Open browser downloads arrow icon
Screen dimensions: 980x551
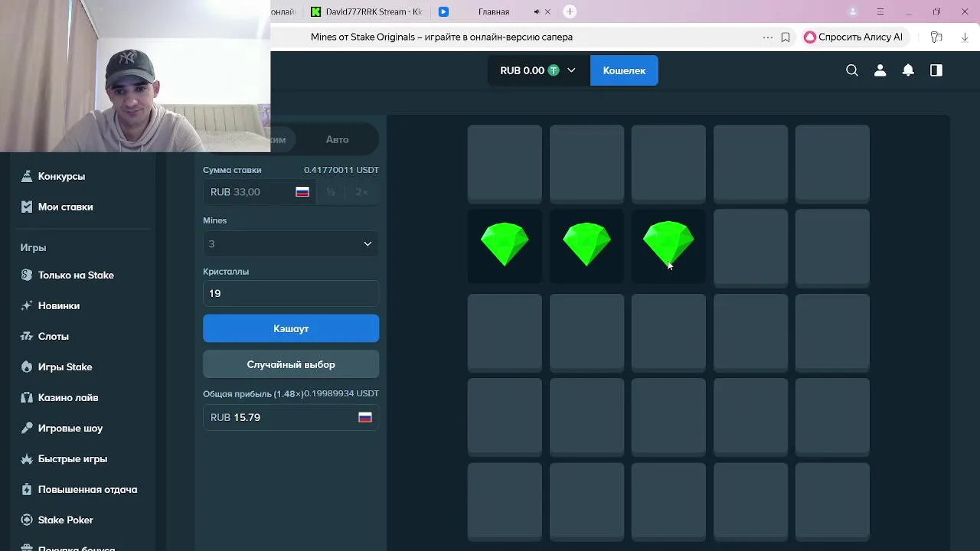click(x=965, y=37)
